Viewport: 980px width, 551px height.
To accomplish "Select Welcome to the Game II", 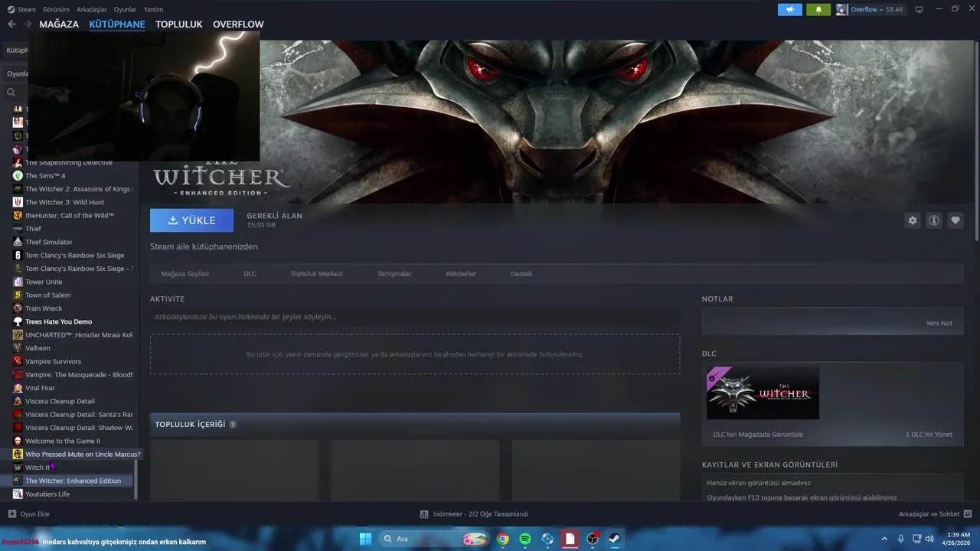I will click(63, 441).
